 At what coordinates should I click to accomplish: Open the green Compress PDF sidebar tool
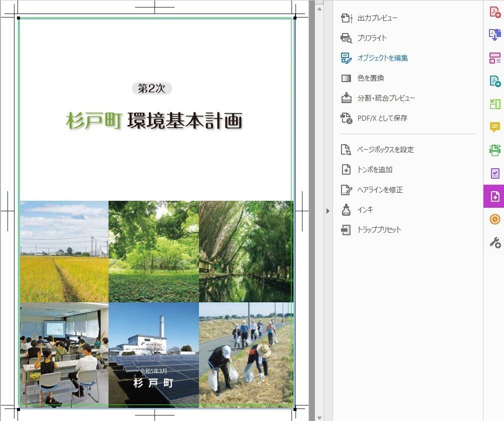(495, 104)
